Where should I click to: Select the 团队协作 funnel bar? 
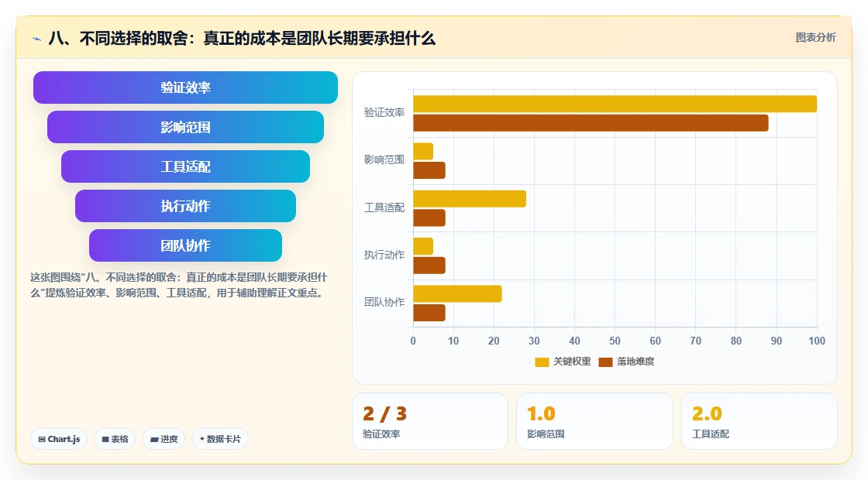tap(185, 245)
